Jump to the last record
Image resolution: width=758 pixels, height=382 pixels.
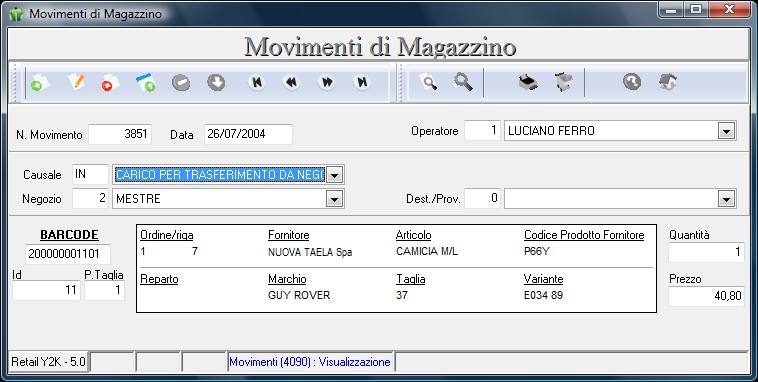coord(362,83)
